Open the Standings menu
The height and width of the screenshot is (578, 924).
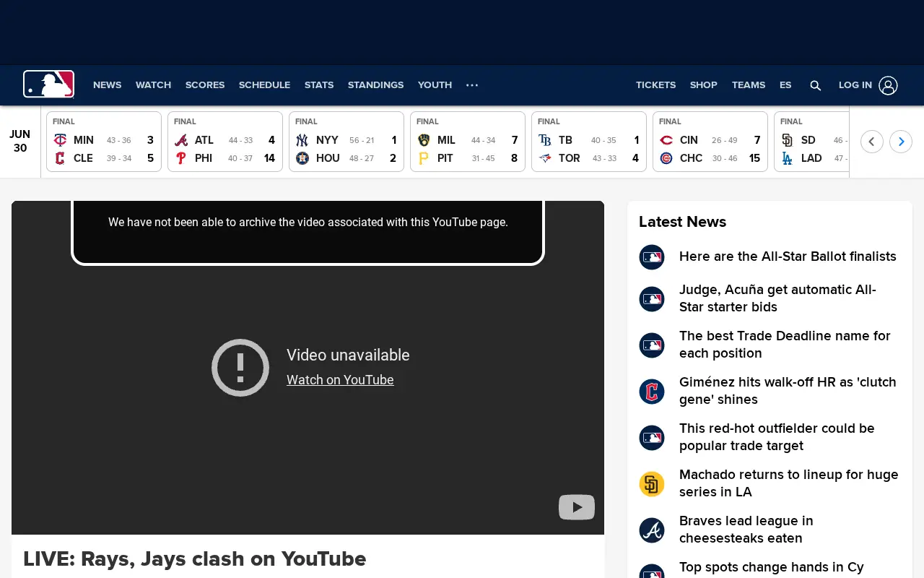(x=375, y=85)
